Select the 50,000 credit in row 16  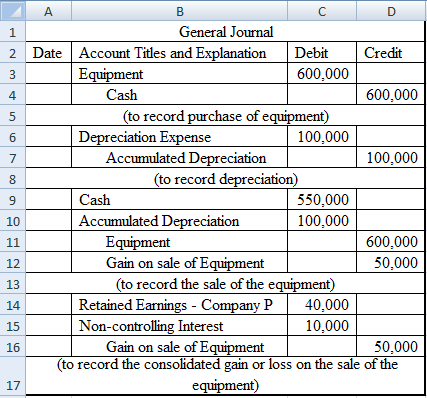[391, 347]
